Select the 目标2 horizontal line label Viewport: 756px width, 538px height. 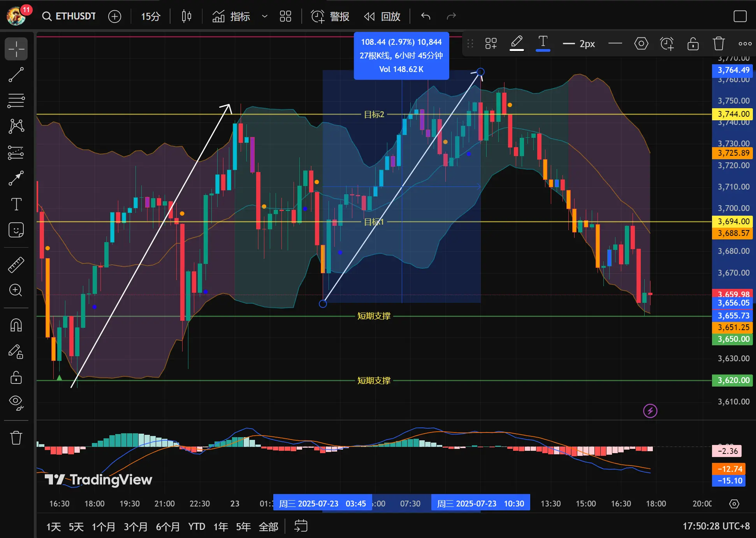[374, 114]
